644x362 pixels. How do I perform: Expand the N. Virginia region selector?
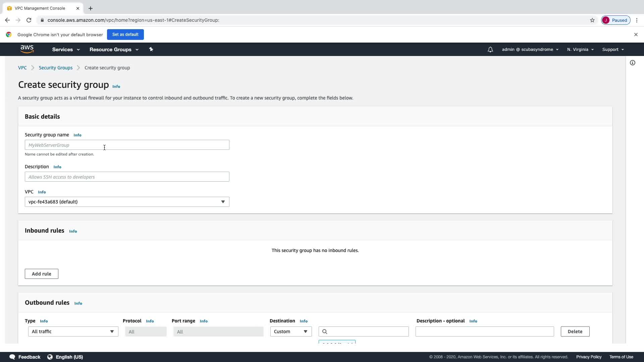click(580, 50)
